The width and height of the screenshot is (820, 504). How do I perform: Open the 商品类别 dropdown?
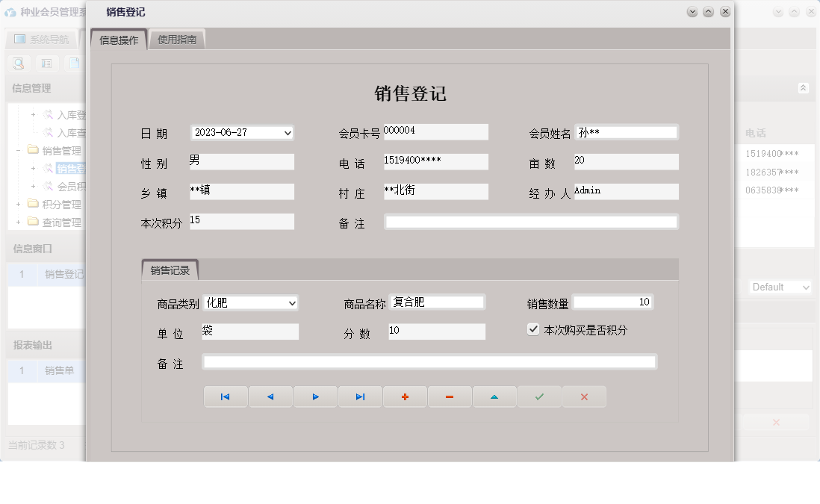pos(291,303)
